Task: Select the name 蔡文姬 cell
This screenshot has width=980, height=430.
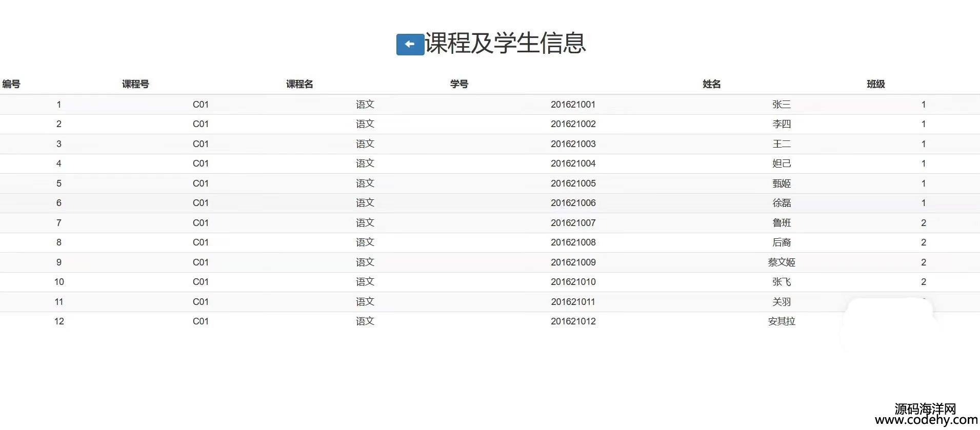Action: (x=782, y=262)
